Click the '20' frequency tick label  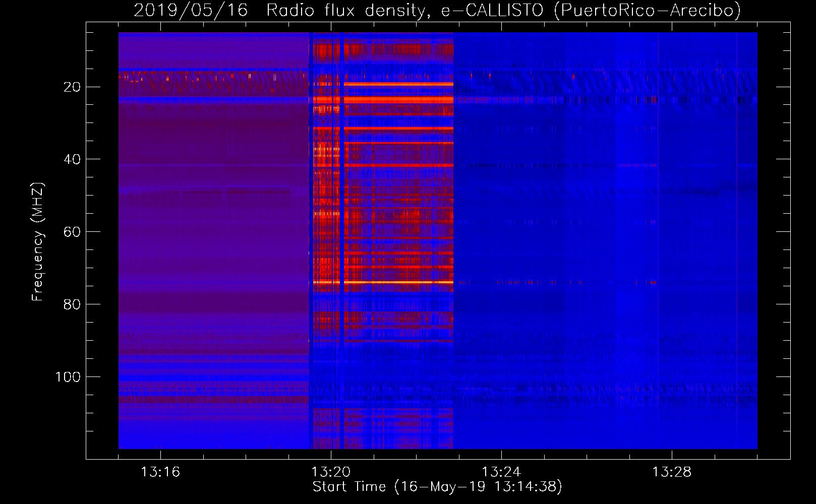tap(72, 87)
